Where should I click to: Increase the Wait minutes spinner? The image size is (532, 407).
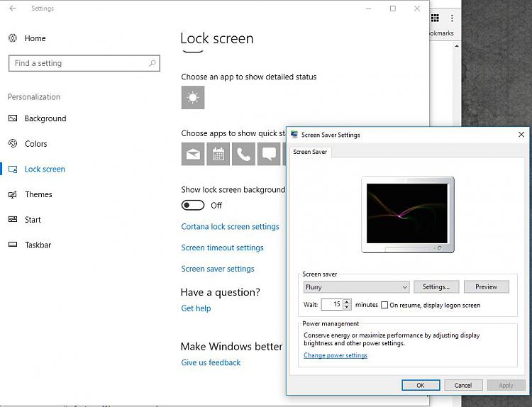coord(347,302)
